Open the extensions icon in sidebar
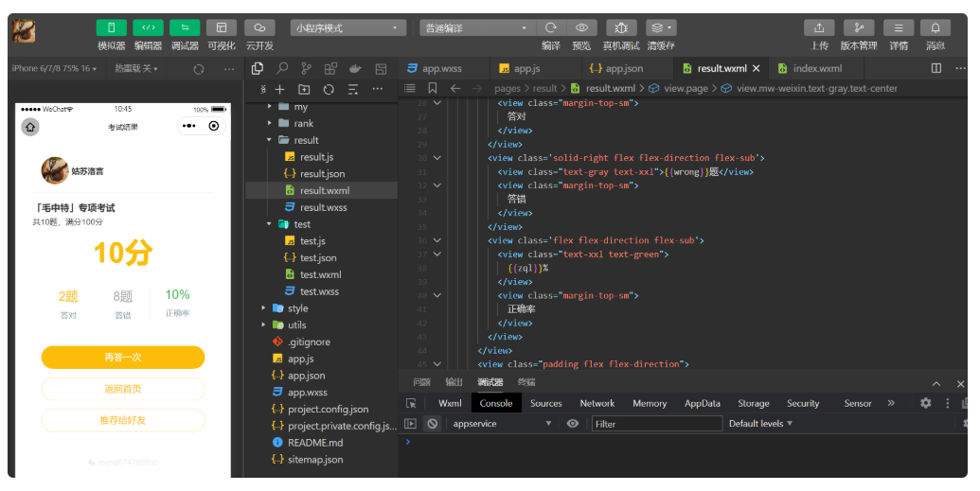Viewport: 980px width, 491px height. [x=330, y=68]
